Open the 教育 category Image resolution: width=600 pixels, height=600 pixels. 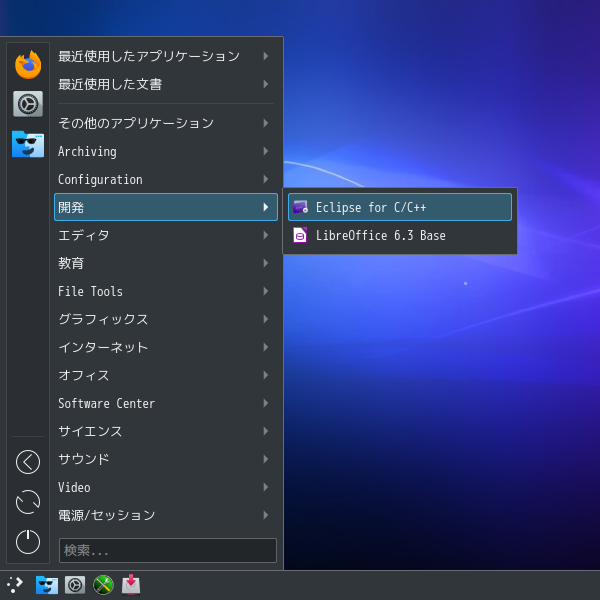(x=166, y=263)
